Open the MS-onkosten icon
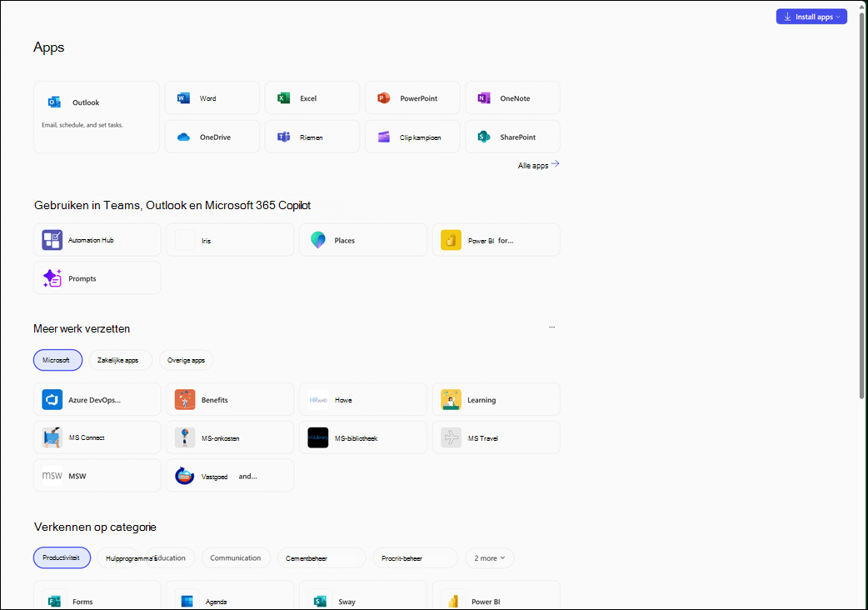This screenshot has width=868, height=610. coord(185,437)
